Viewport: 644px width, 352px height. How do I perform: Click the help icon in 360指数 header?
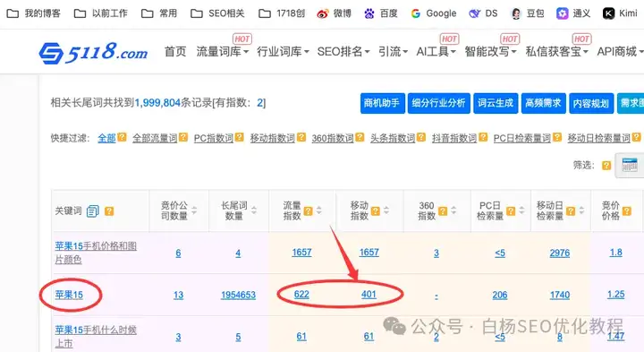pyautogui.click(x=443, y=211)
